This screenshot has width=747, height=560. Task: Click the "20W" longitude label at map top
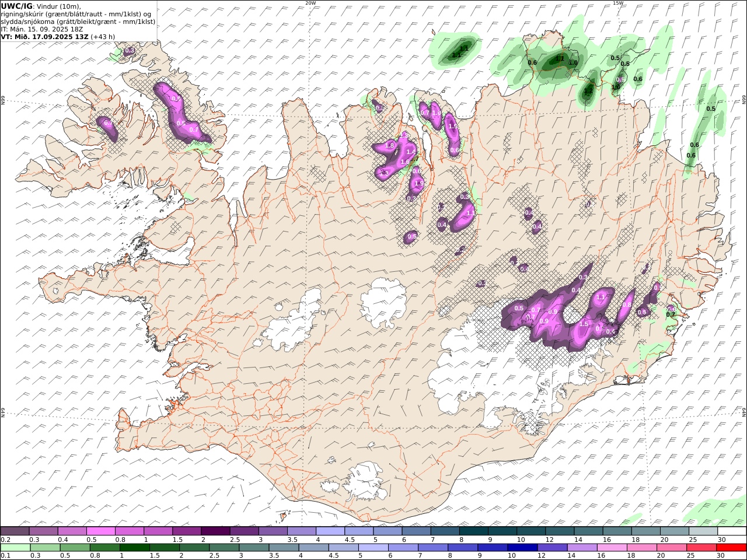click(311, 3)
